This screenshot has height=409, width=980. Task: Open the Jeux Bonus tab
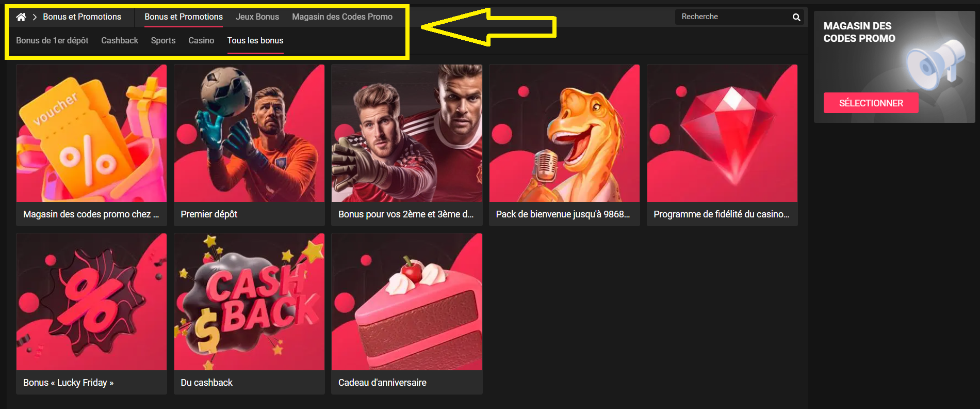257,17
